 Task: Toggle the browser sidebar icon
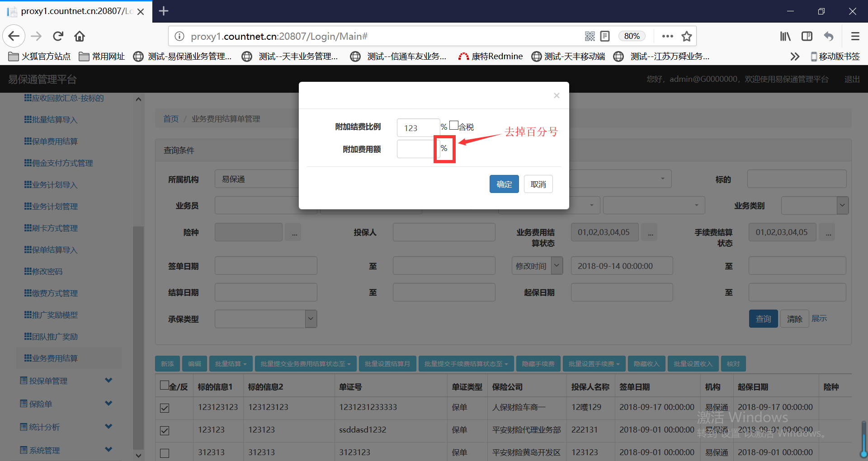[807, 36]
